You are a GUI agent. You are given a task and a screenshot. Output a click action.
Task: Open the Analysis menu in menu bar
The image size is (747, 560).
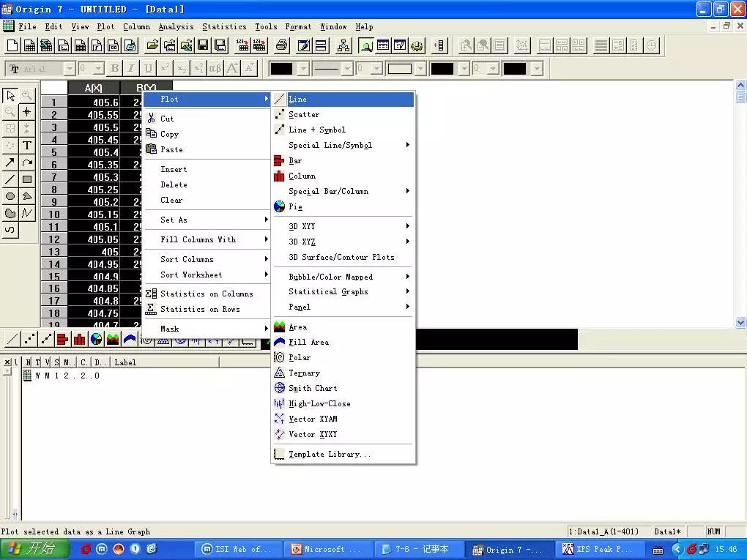coord(176,26)
